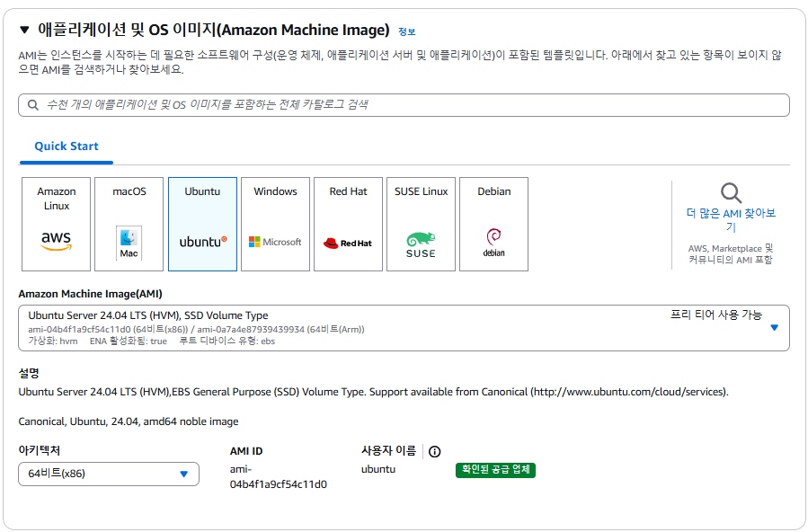This screenshot has width=808, height=532.
Task: Click the AMI catalog search field
Action: [404, 105]
